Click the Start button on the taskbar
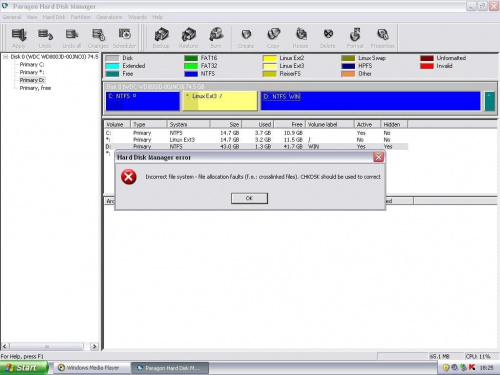Viewport: 500px width, 375px height. pos(24,368)
